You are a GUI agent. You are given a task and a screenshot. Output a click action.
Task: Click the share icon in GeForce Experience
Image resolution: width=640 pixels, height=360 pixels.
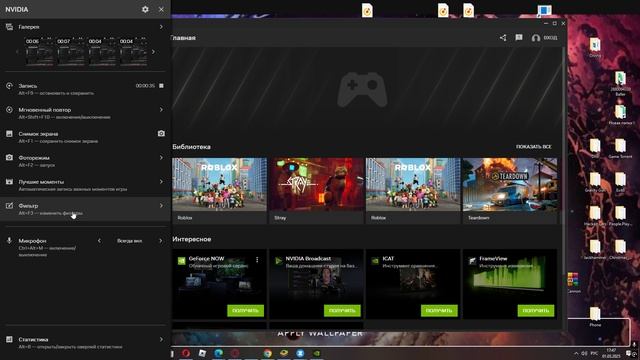pyautogui.click(x=503, y=38)
